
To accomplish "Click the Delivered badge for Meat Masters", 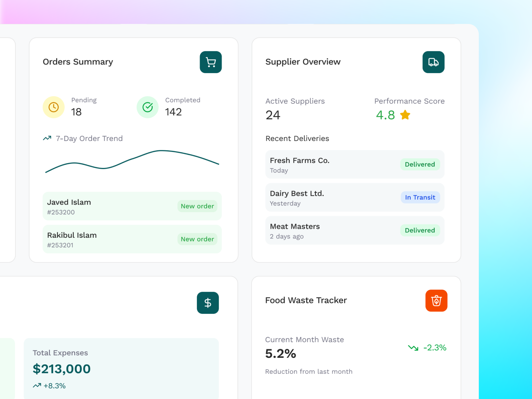I will pyautogui.click(x=420, y=230).
